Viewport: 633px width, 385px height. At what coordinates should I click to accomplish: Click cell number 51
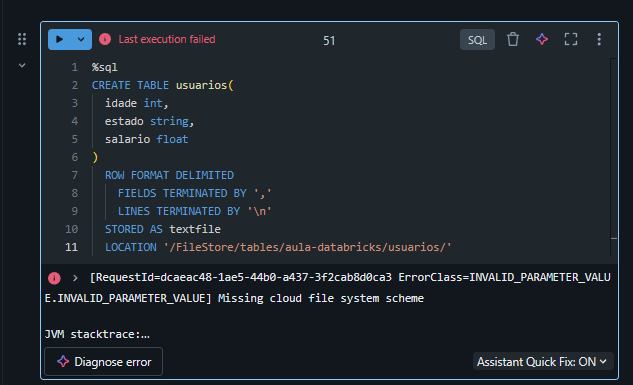point(329,40)
